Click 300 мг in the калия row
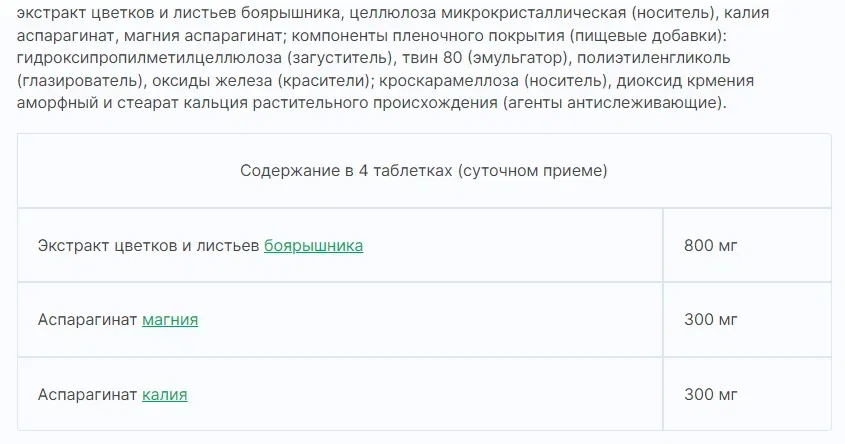Viewport: 845px width, 444px height. tap(711, 394)
